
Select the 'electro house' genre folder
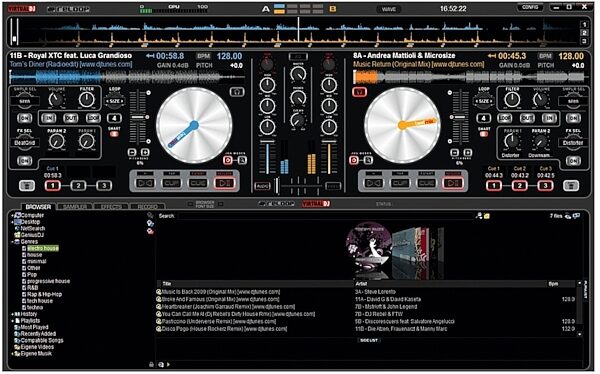click(x=43, y=248)
